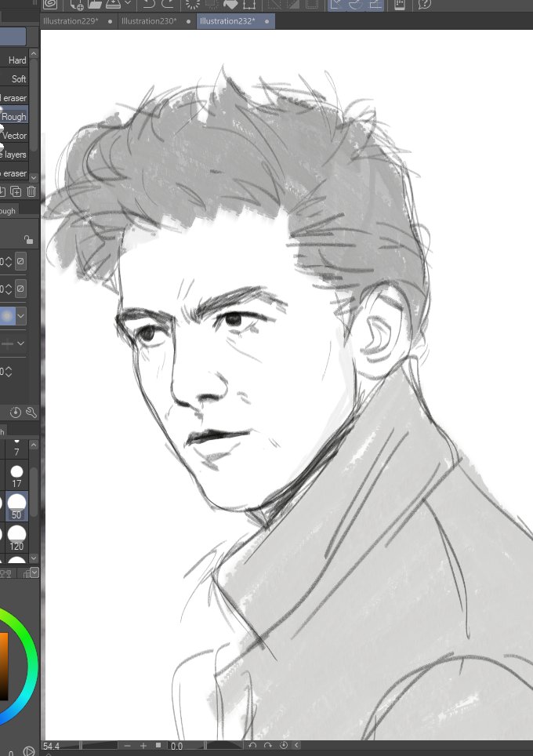Click the rotation angle field showing 0.0

click(177, 747)
